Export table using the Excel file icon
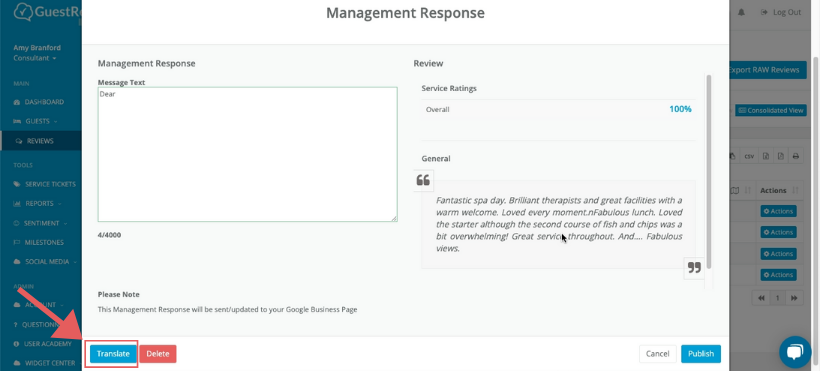Screen dimensions: 820x371 coord(765,156)
